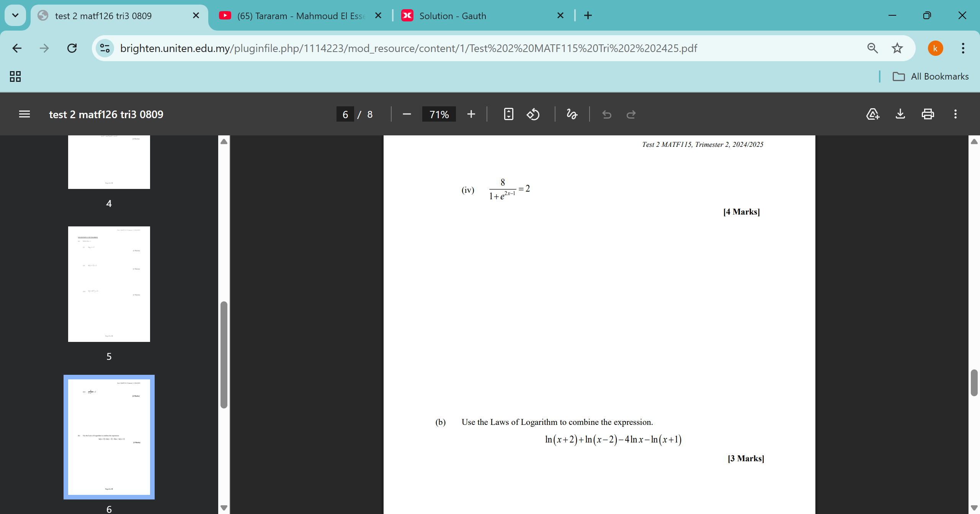Click the zoom out minus button
This screenshot has height=514, width=980.
(x=407, y=114)
